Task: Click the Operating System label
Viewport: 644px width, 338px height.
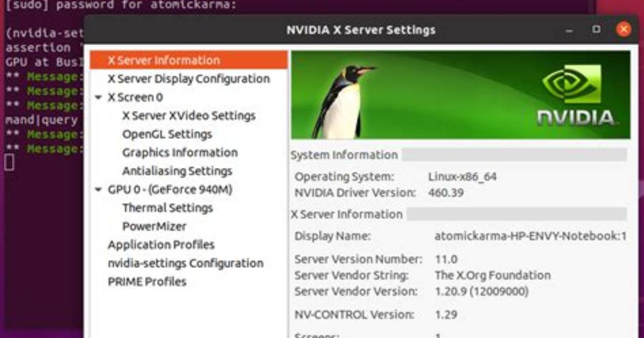Action: pyautogui.click(x=344, y=177)
